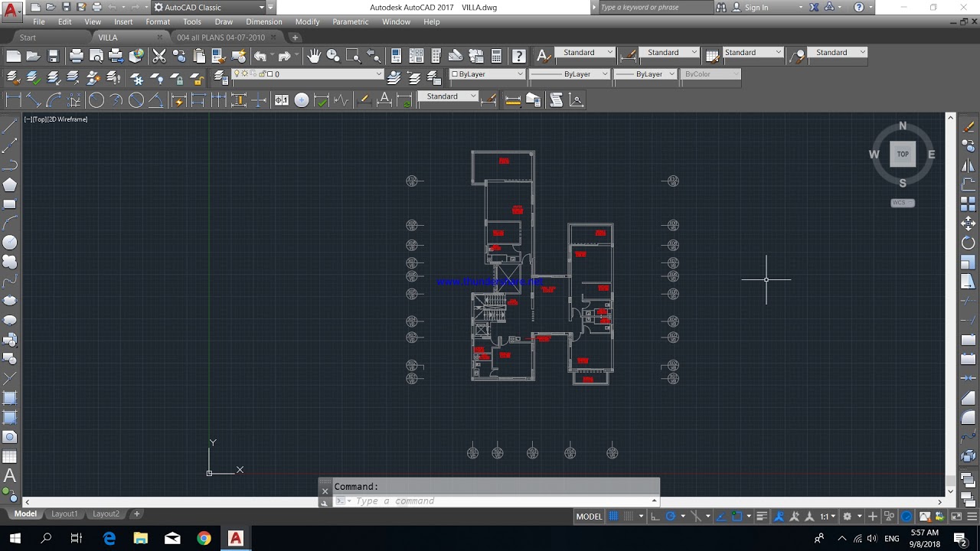This screenshot has width=980, height=551.
Task: Click the Undo arrow icon
Action: coord(260,55)
